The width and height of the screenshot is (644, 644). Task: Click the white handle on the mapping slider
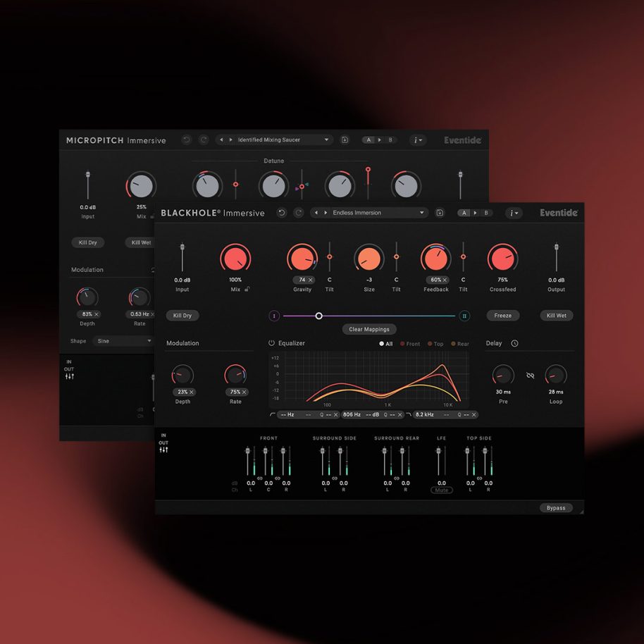[x=318, y=316]
